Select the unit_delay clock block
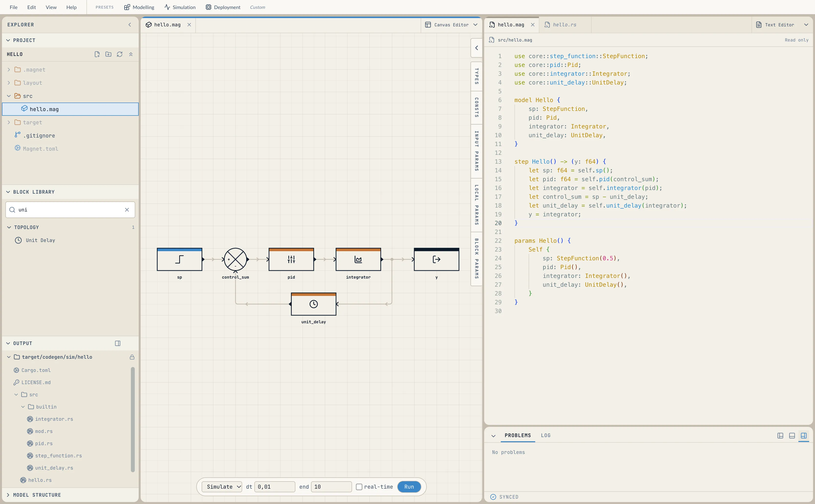Viewport: 815px width, 504px height. coord(313,304)
